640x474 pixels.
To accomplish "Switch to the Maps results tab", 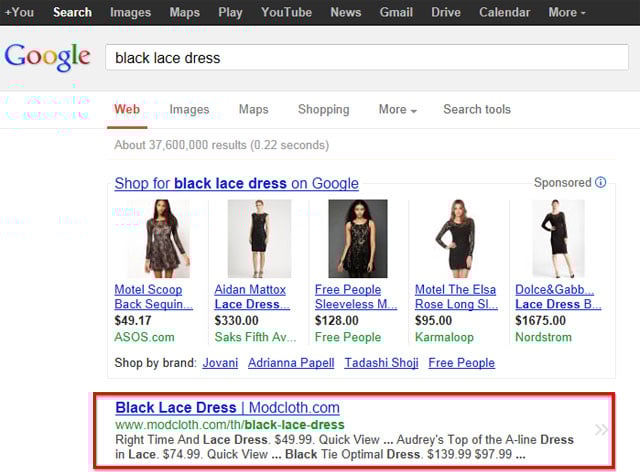I will (253, 109).
